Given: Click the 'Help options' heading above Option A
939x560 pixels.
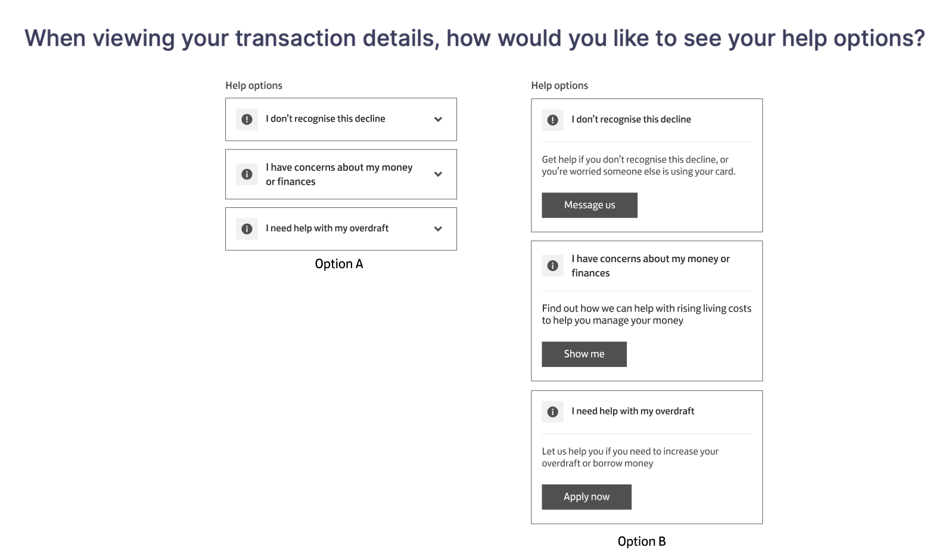Looking at the screenshot, I should 253,85.
